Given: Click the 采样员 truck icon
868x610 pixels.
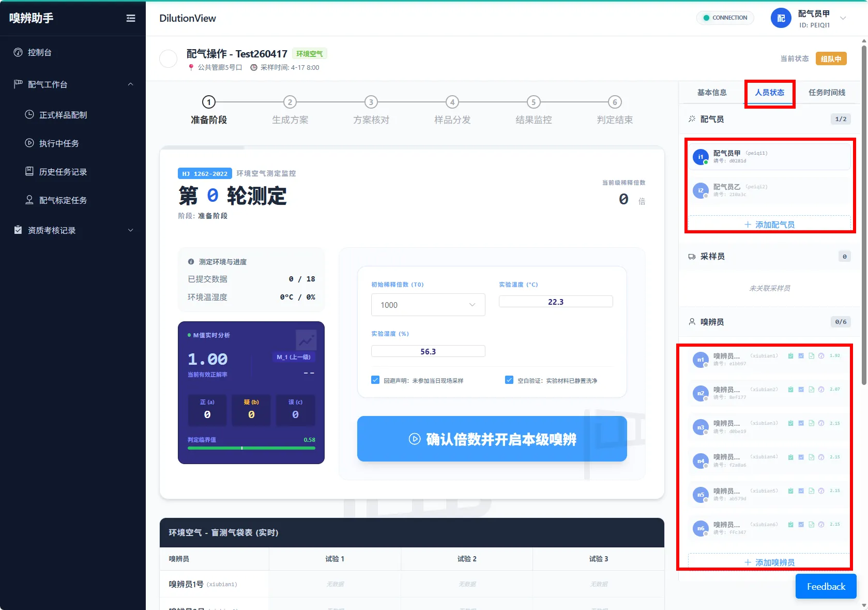Looking at the screenshot, I should pos(692,257).
